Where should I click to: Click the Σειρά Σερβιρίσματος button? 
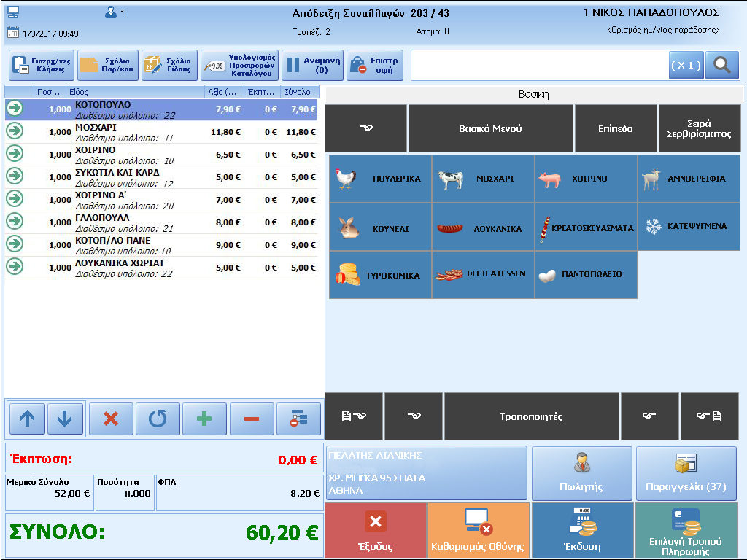[x=699, y=128]
